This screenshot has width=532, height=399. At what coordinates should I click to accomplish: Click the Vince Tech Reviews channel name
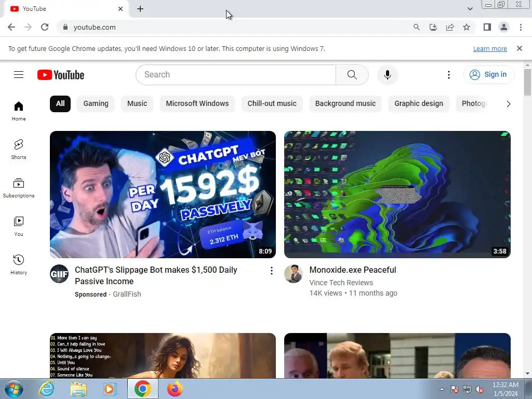point(341,283)
